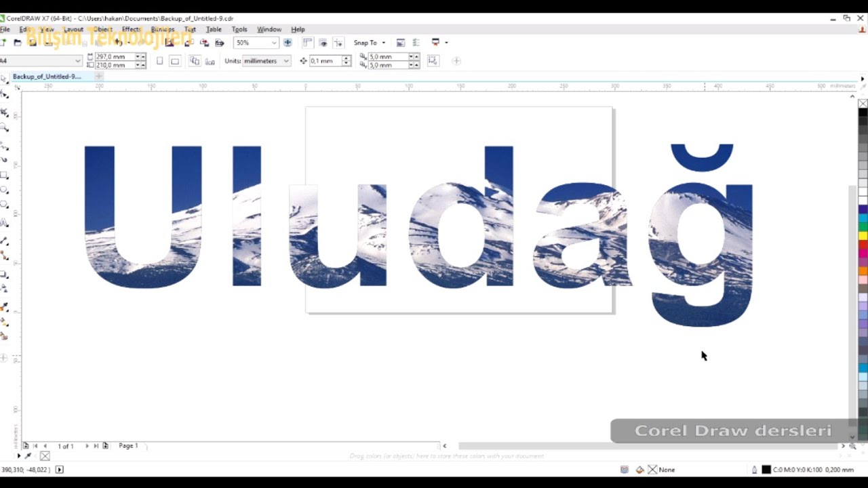Switch to Backup_of_Untitled-9 document tab
Image resolution: width=868 pixels, height=488 pixels.
47,77
